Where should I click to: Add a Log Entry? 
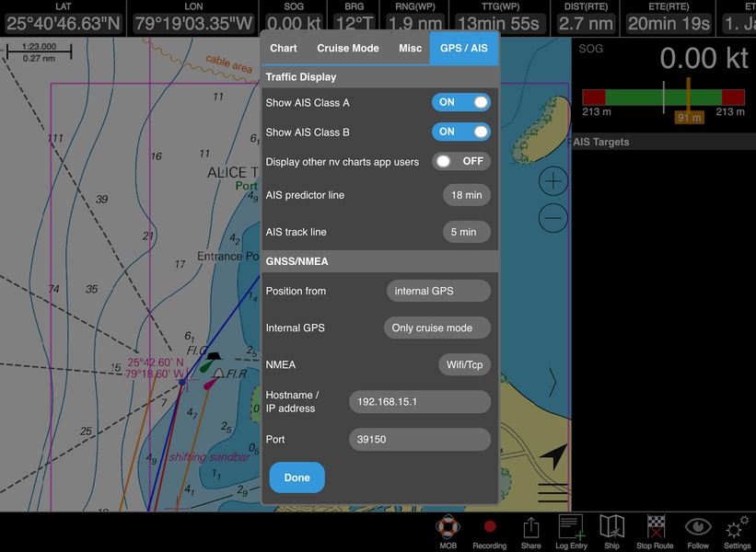[571, 526]
